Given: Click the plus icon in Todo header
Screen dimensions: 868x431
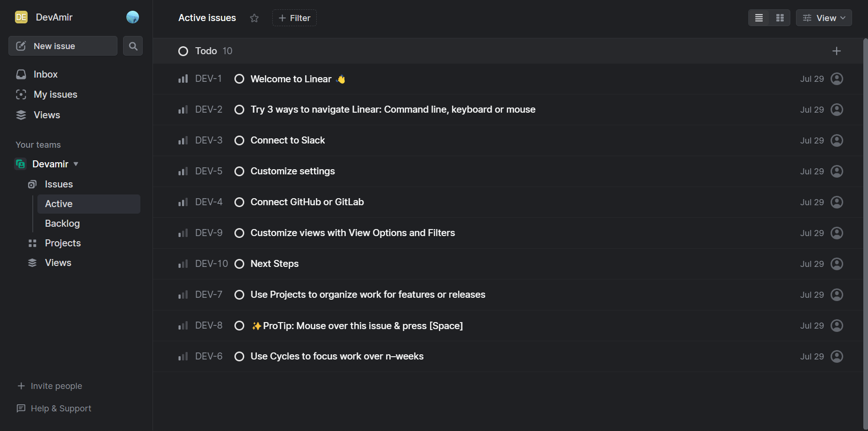Looking at the screenshot, I should point(837,51).
